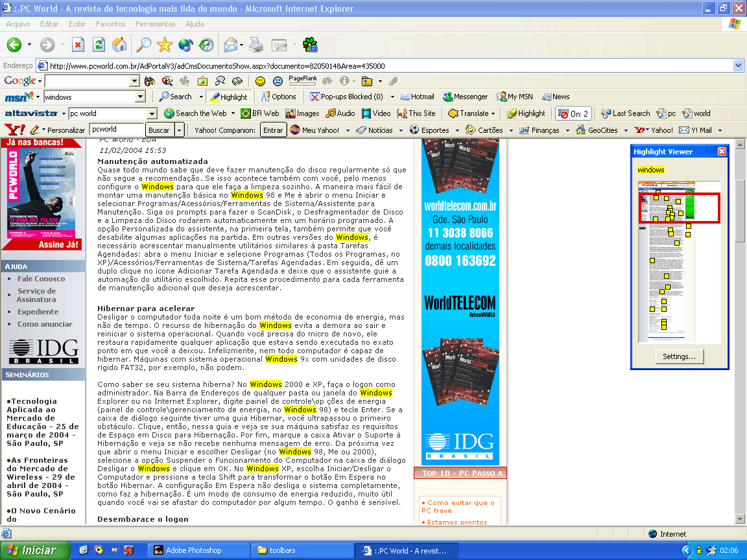Image resolution: width=747 pixels, height=560 pixels.
Task: Click the Settings... button in Highlight Viewer
Action: pos(679,356)
